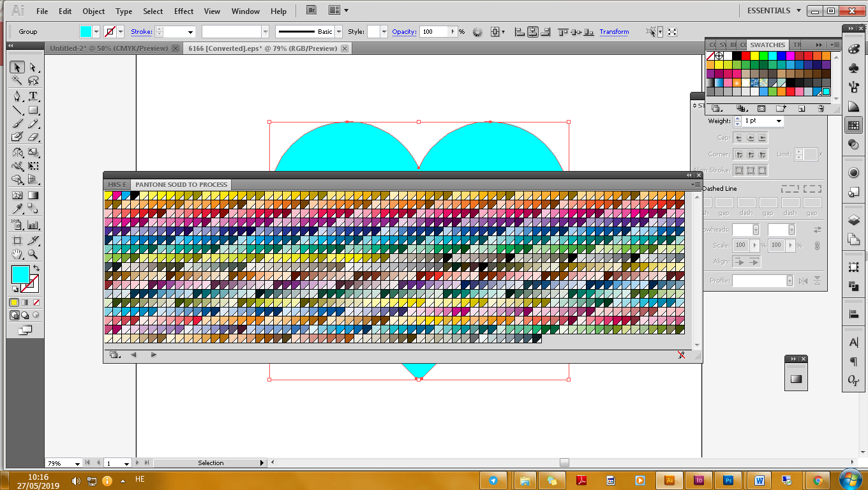
Task: Click the Opacity link in control bar
Action: tap(403, 32)
